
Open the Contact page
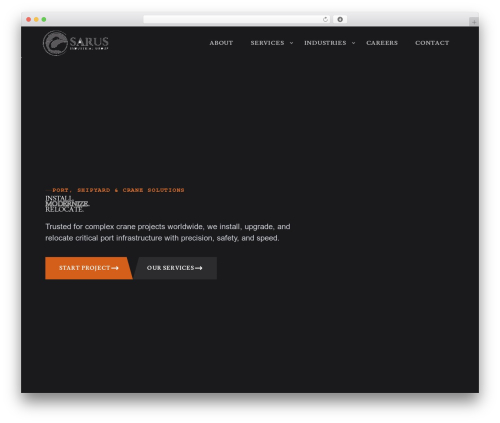pyautogui.click(x=432, y=43)
